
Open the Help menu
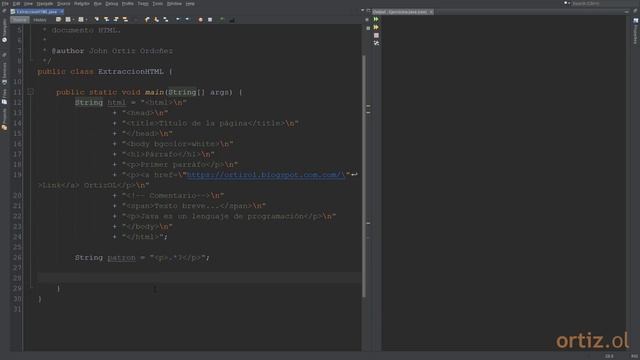tap(190, 4)
